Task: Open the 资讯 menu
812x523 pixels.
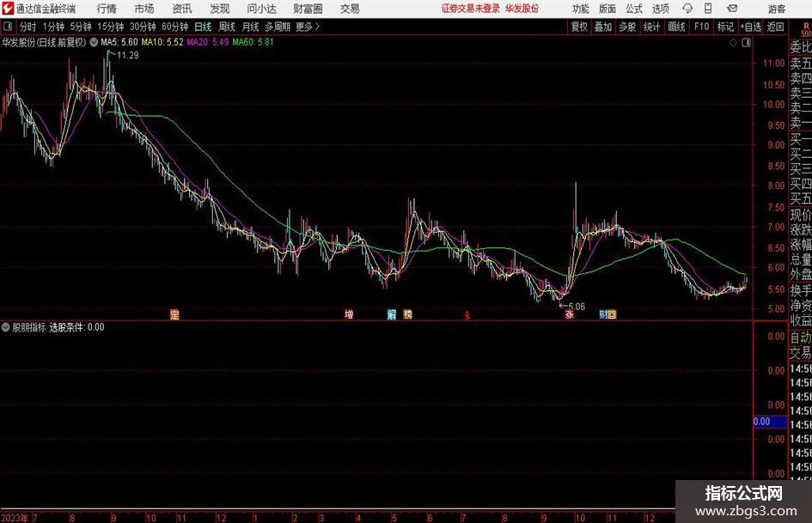Action: (x=182, y=9)
